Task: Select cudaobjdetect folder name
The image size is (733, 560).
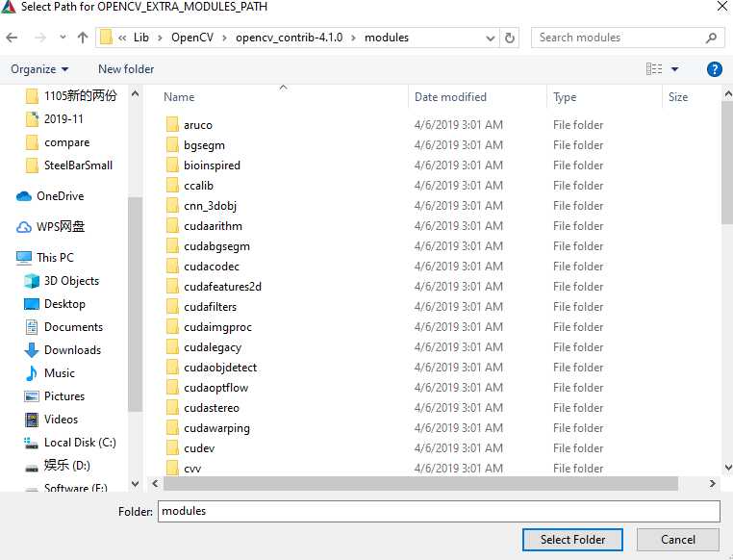Action: click(x=220, y=368)
